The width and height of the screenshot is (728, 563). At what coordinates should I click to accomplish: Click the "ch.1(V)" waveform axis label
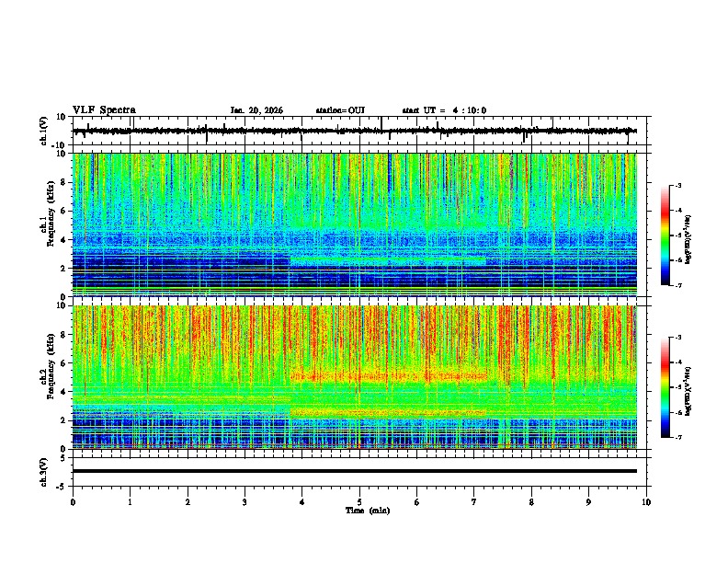[x=44, y=131]
